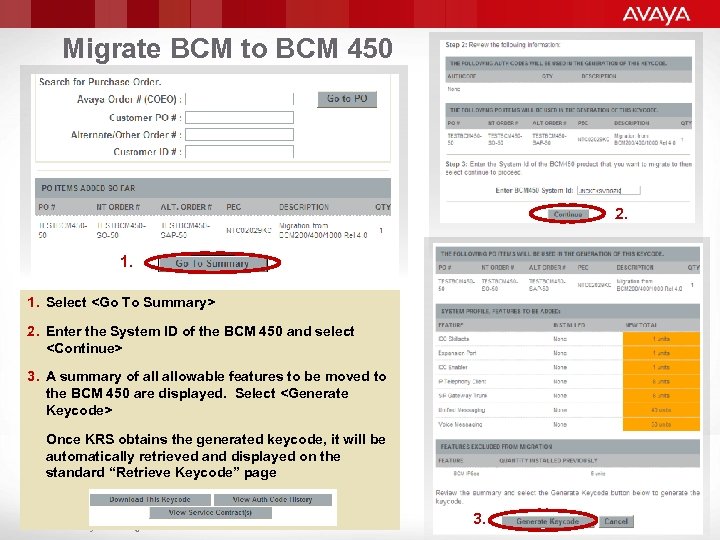Select the DESCRIPTION column header in PO Items Added

pos(304,207)
